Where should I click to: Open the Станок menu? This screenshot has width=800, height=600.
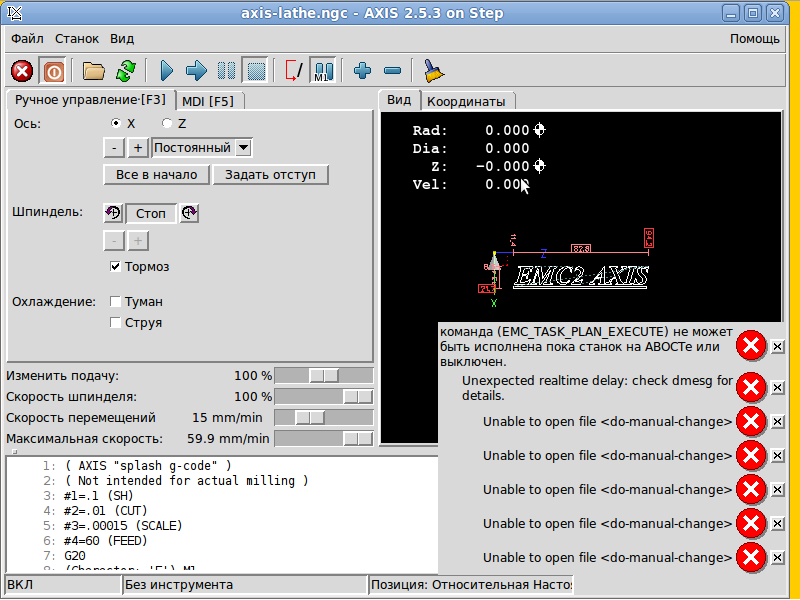click(77, 39)
